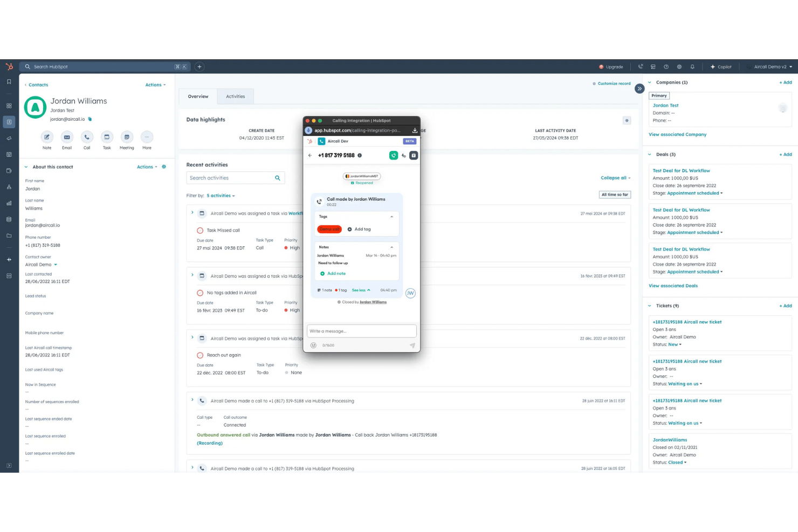The image size is (798, 532).
Task: Click the Write a message box in Aircall window
Action: (x=361, y=331)
